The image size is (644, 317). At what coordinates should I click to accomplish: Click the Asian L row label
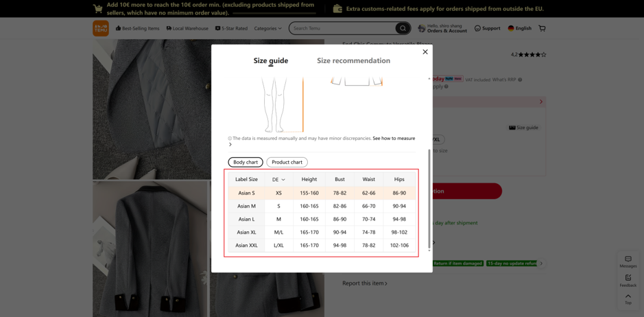pyautogui.click(x=246, y=219)
